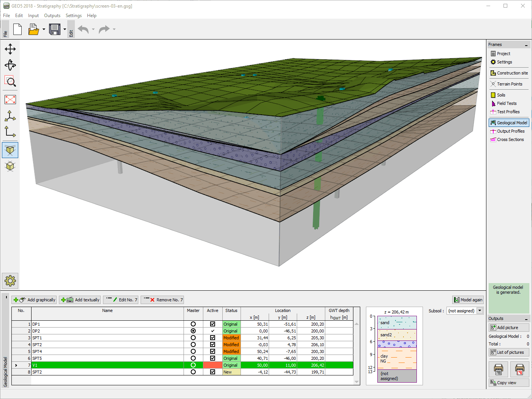Open the Subsoil assignment dropdown
532x399 pixels.
479,310
